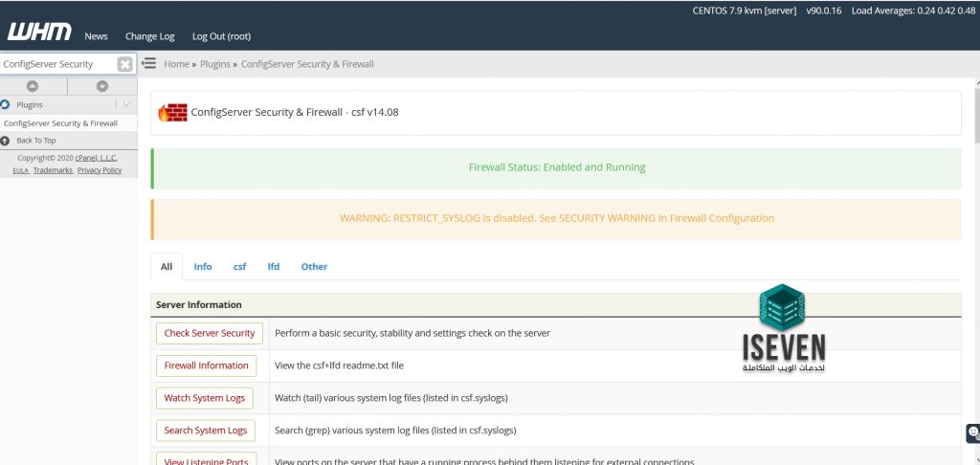Open ConfigServer Security & Firewall sidebar item

click(x=60, y=123)
